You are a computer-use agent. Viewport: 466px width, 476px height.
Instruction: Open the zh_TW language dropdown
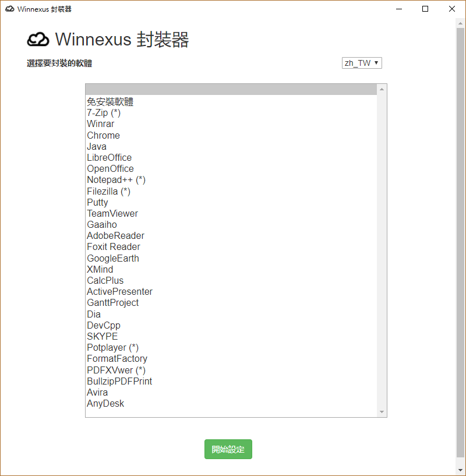[362, 63]
